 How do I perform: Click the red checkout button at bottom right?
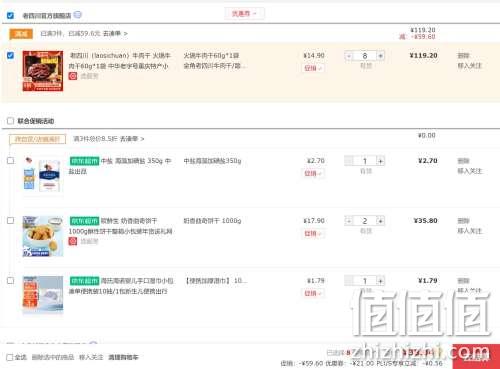(x=476, y=357)
